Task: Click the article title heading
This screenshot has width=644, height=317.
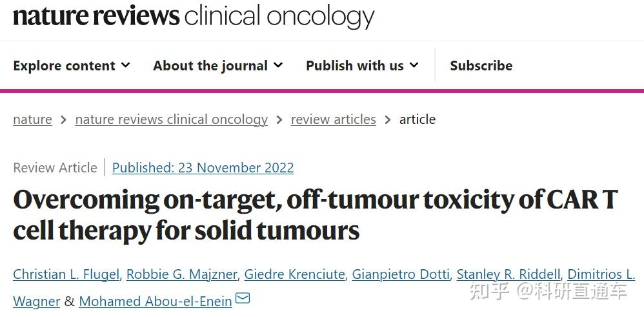Action: click(x=315, y=215)
